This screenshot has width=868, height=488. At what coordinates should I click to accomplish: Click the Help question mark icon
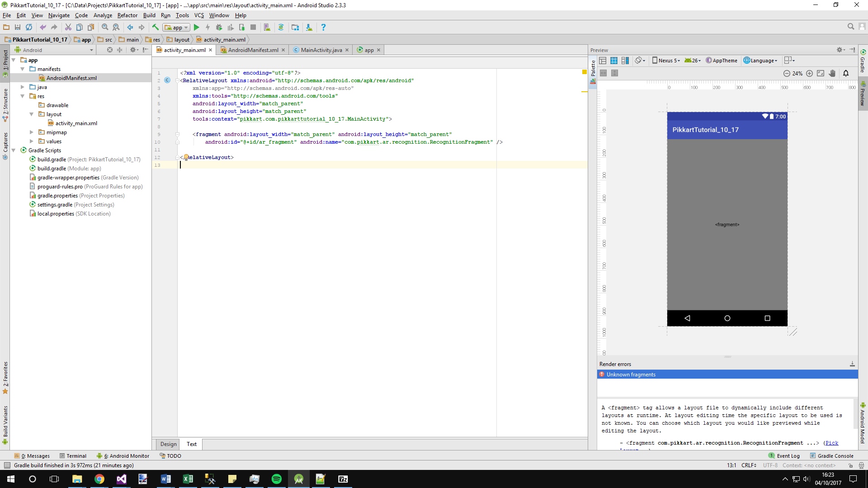pyautogui.click(x=323, y=28)
